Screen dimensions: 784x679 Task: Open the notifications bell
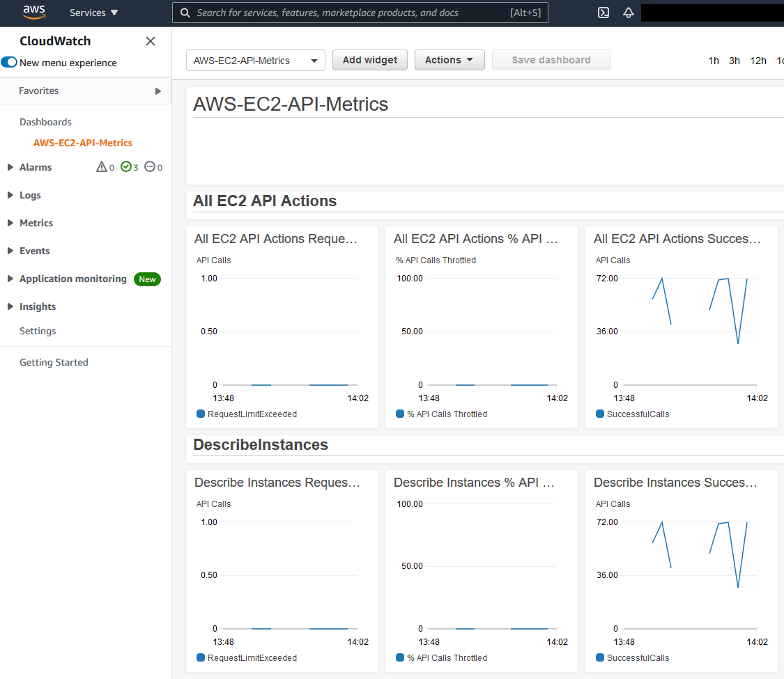(x=628, y=13)
